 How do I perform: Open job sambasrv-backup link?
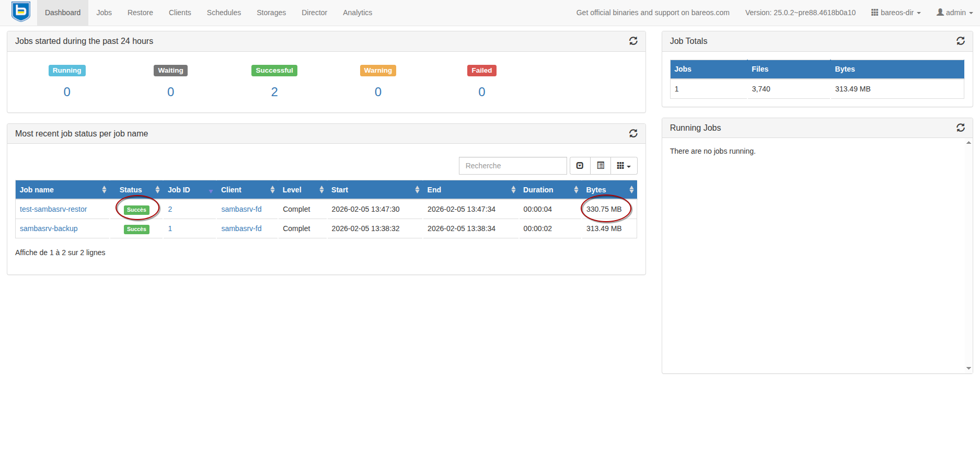[49, 228]
